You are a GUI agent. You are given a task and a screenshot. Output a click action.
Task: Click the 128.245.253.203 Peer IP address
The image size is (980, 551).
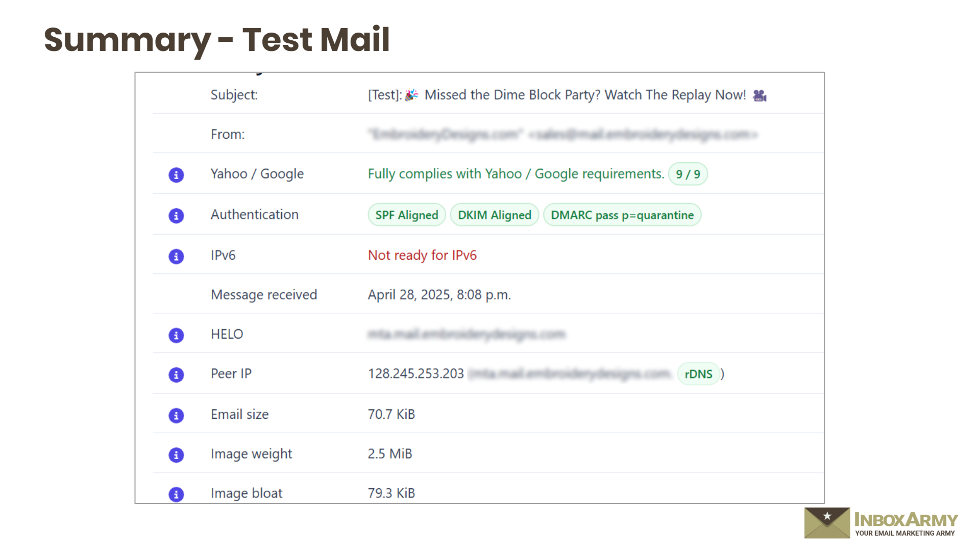[x=416, y=374]
